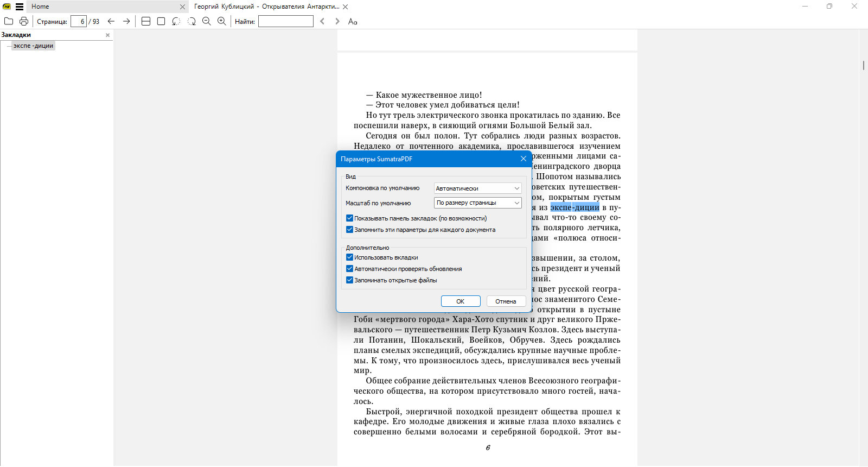Open 'Компоновка по умолчанию' dropdown
This screenshot has height=467, width=868.
pos(478,188)
